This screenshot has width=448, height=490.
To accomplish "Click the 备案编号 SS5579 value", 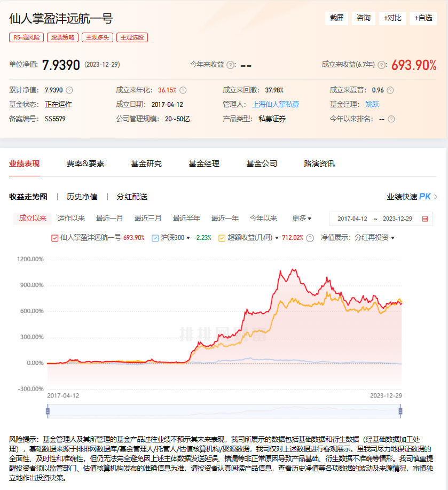I will point(55,119).
